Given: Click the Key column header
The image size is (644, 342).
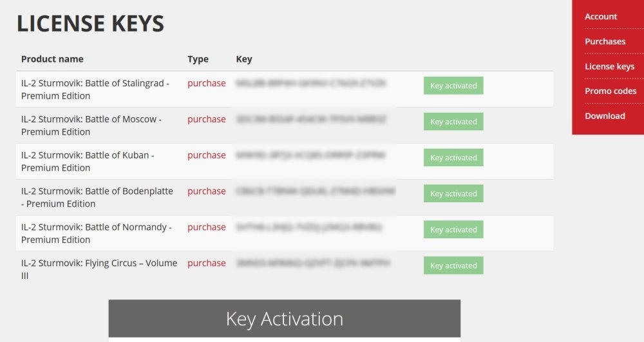Looking at the screenshot, I should (x=244, y=59).
